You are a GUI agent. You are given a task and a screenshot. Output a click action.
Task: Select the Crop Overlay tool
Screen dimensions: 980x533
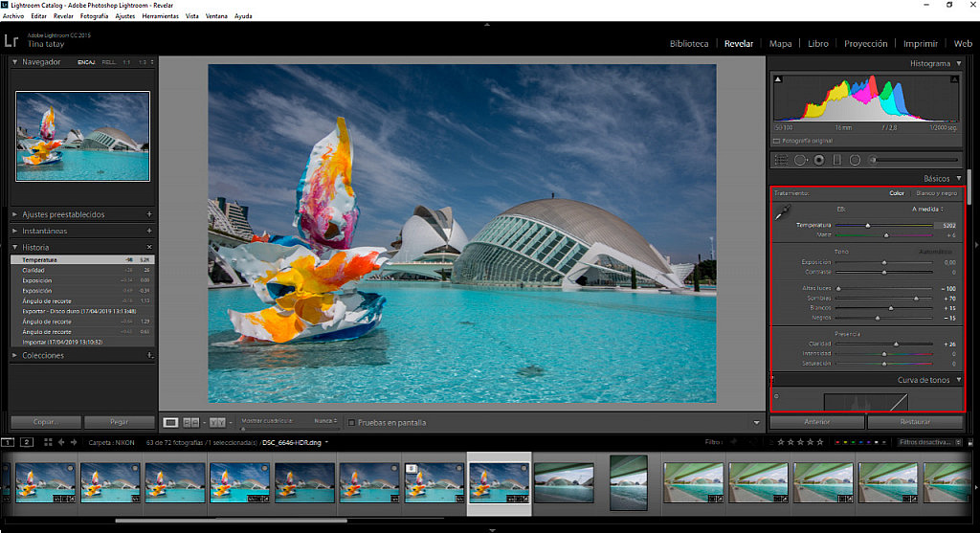pos(781,160)
